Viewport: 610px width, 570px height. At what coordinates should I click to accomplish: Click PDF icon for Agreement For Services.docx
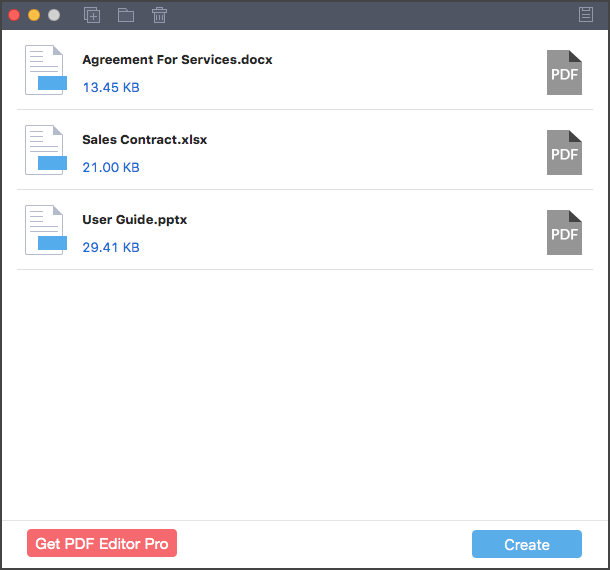(564, 72)
